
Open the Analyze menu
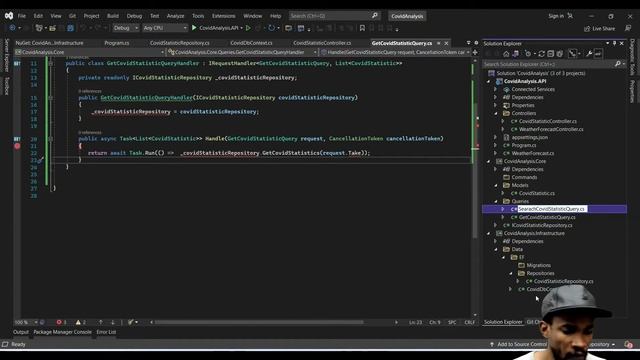[176, 16]
